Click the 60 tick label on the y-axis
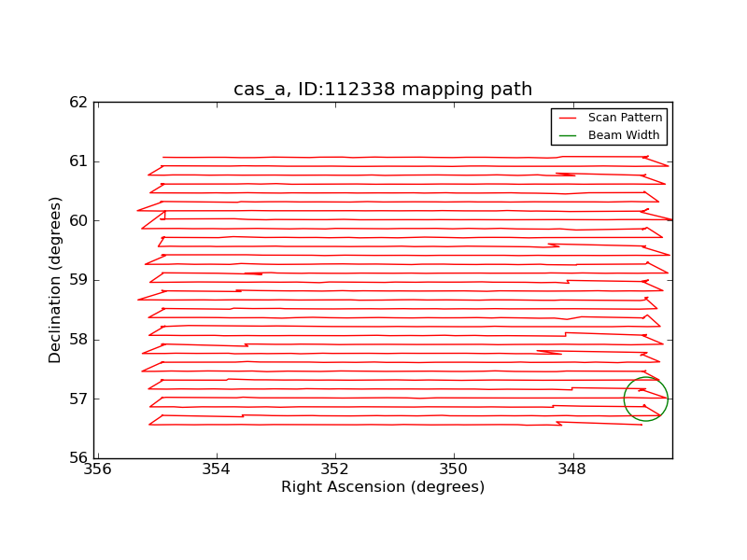 pyautogui.click(x=78, y=221)
